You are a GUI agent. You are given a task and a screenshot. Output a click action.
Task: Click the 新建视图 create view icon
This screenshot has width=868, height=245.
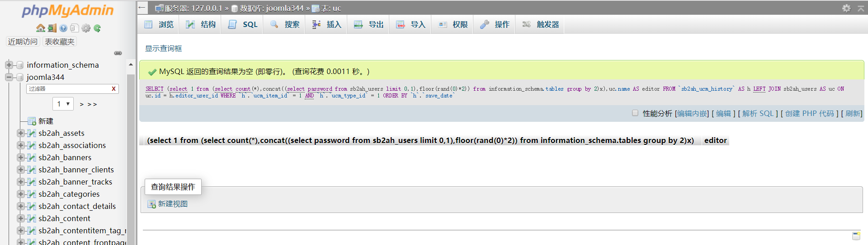[152, 204]
